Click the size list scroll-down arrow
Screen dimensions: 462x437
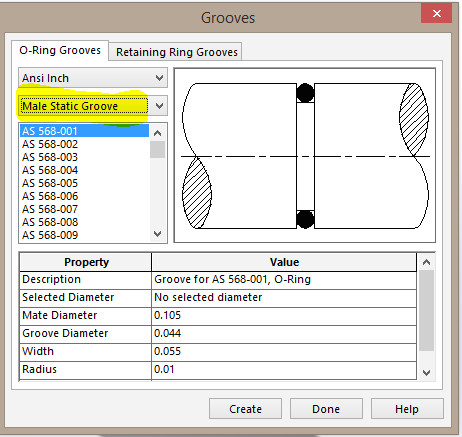(158, 234)
